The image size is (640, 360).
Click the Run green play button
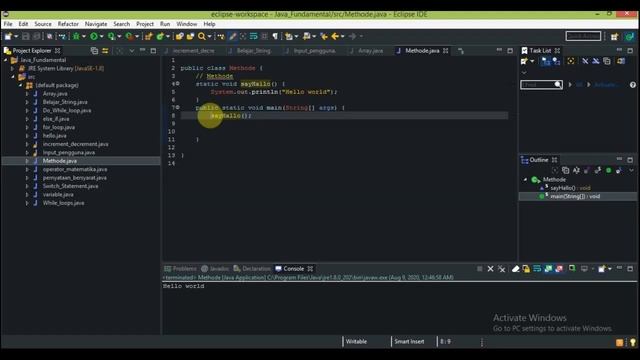click(x=94, y=36)
